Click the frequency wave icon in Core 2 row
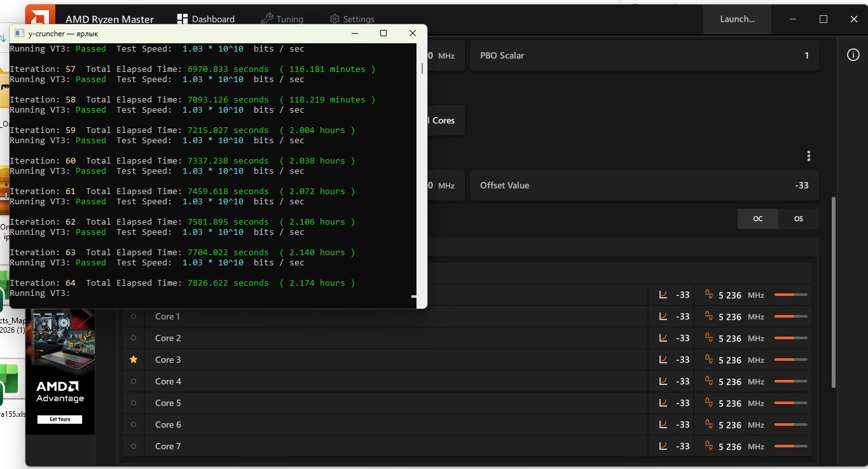 pos(708,338)
